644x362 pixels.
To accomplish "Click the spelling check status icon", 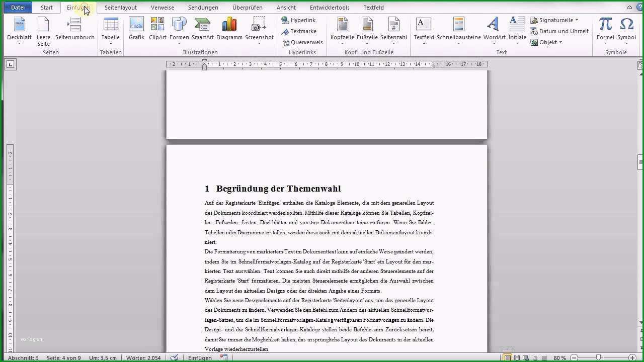I will pos(174,357).
